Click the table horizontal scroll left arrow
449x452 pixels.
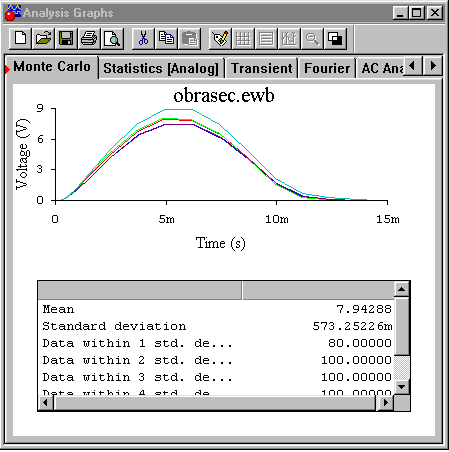pyautogui.click(x=46, y=403)
